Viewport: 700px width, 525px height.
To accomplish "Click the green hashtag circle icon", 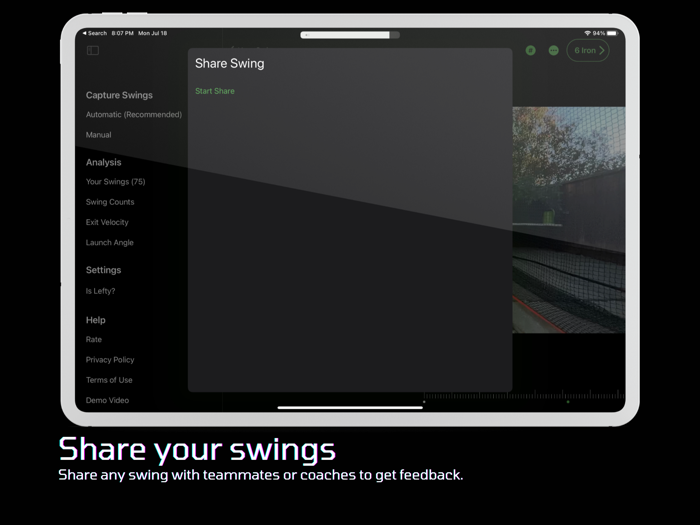I will [x=530, y=50].
